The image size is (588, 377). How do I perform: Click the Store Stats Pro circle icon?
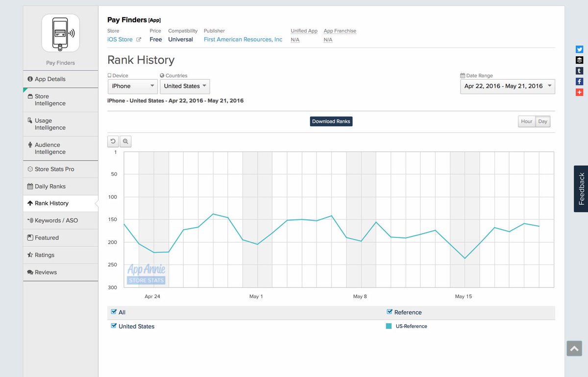click(30, 169)
